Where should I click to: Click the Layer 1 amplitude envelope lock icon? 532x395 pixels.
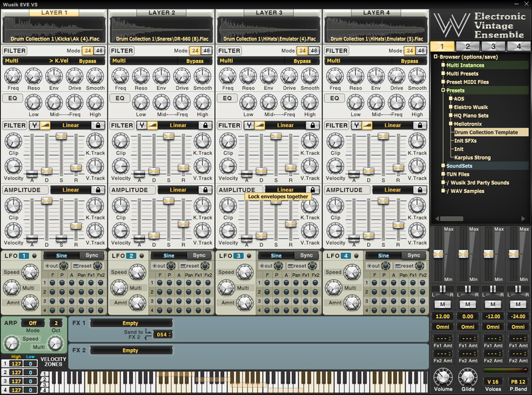pyautogui.click(x=98, y=190)
